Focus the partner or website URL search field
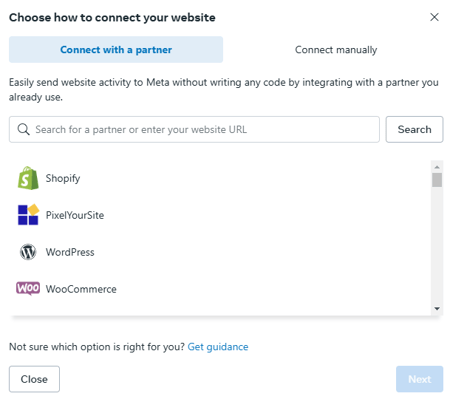Image resolution: width=450 pixels, height=399 pixels. (194, 129)
